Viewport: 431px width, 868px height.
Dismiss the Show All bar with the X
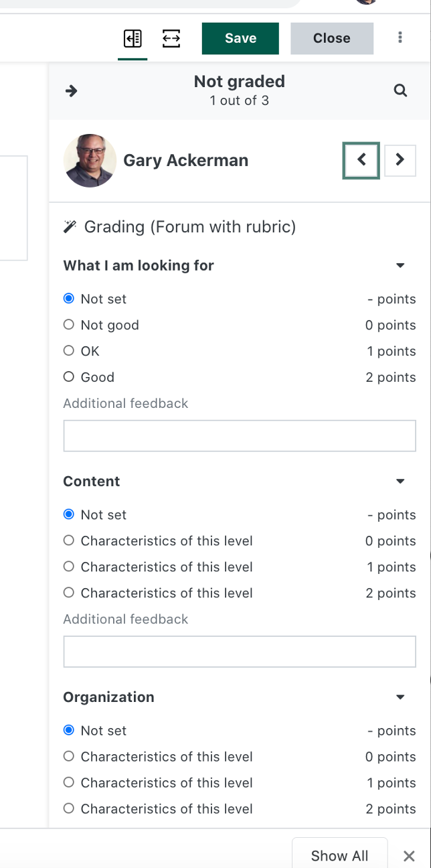tap(409, 856)
